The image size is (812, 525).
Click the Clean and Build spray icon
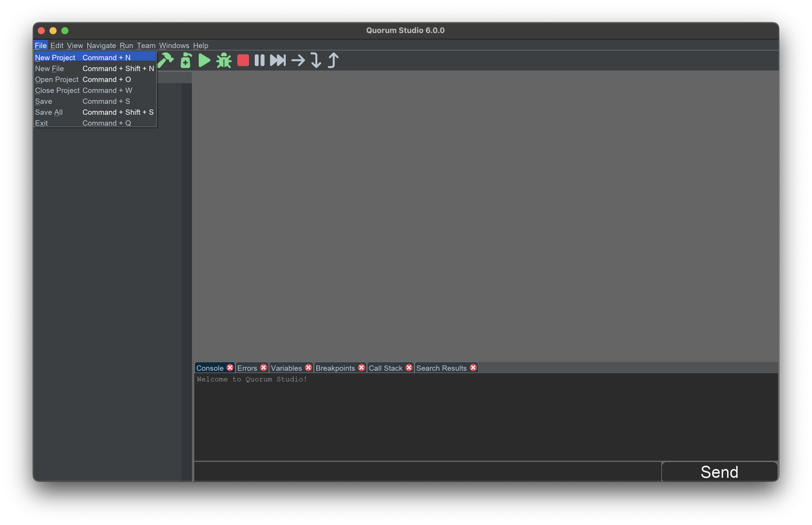[x=186, y=60]
